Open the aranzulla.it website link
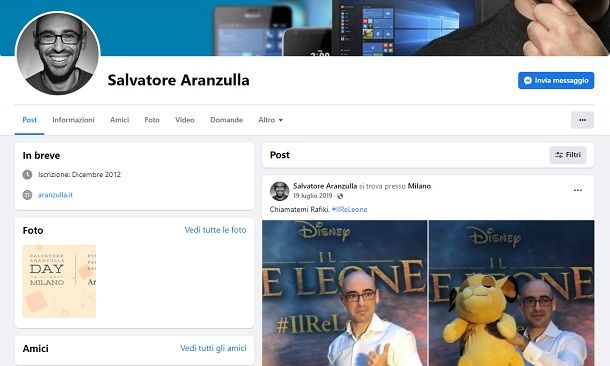Screen dimensions: 610x366 pyautogui.click(x=55, y=195)
